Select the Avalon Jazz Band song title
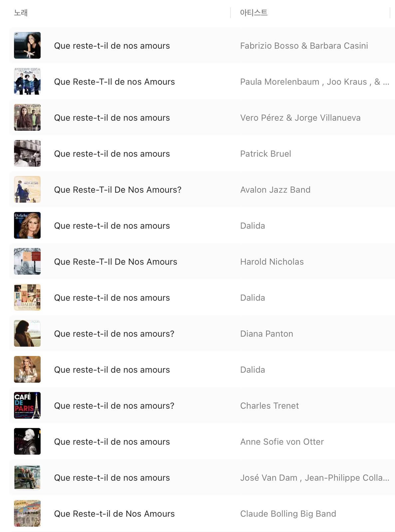Image resolution: width=395 pixels, height=532 pixels. pyautogui.click(x=118, y=190)
